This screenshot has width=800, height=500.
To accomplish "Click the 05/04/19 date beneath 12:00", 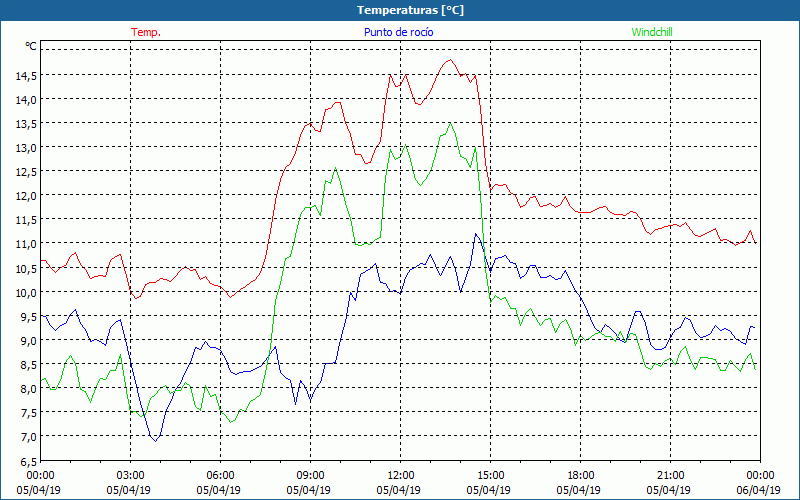I will pyautogui.click(x=398, y=490).
